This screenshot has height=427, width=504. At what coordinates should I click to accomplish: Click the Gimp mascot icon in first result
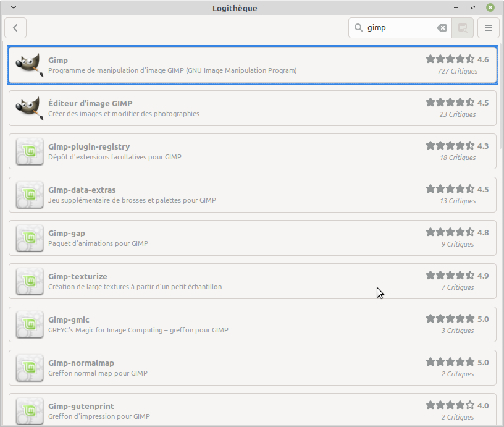30,65
